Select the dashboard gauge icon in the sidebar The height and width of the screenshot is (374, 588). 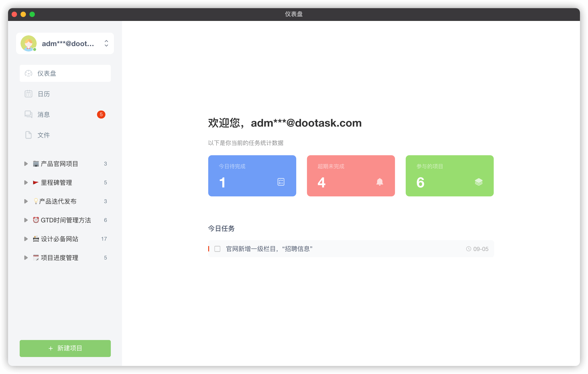(29, 73)
